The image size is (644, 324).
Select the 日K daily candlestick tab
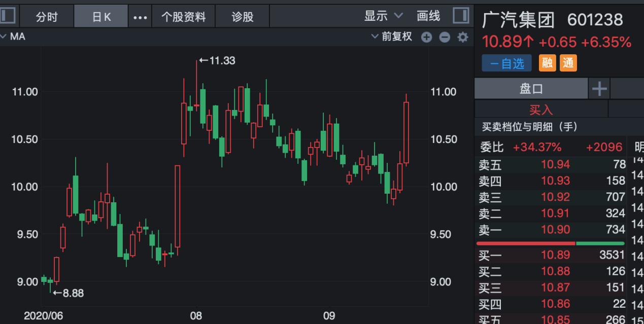pyautogui.click(x=101, y=17)
